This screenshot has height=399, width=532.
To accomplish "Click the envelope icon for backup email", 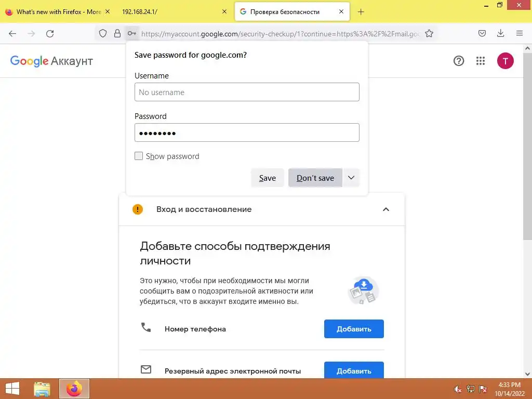I will [146, 369].
